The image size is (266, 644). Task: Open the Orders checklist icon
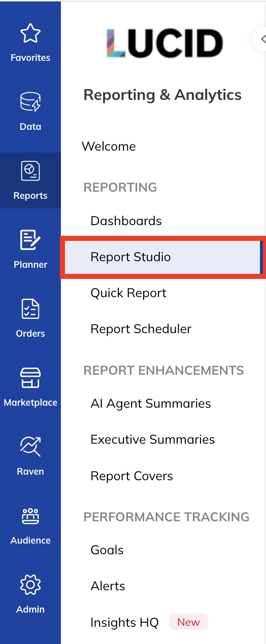tap(30, 309)
